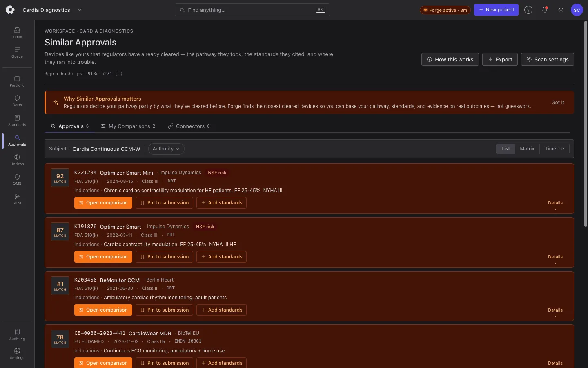Open comparison for K221234 Optimizer Smart Mini

(x=103, y=203)
